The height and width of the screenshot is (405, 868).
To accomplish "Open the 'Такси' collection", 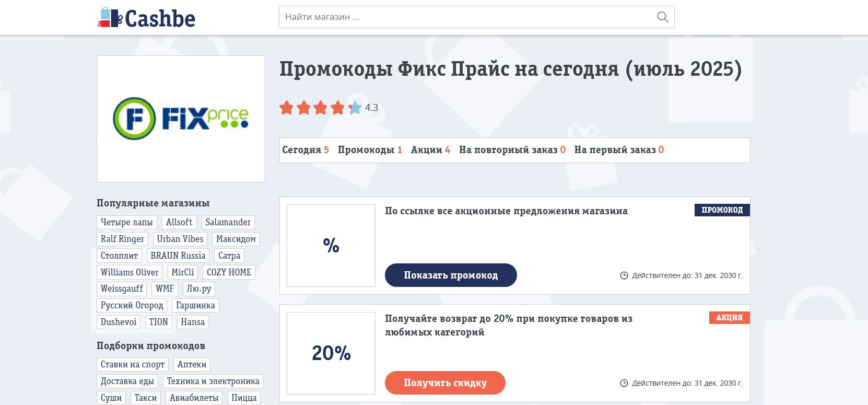I will tap(146, 398).
